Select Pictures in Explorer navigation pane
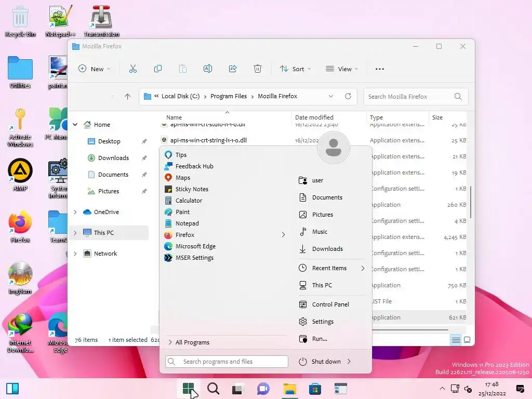 pyautogui.click(x=109, y=191)
